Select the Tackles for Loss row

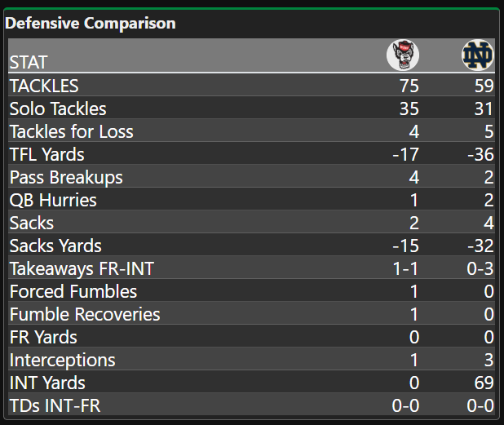71,131
